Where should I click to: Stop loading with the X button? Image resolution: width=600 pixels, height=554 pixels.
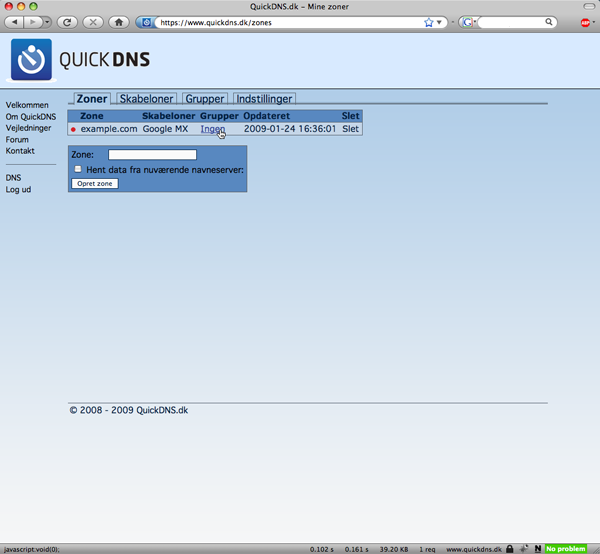tap(93, 22)
